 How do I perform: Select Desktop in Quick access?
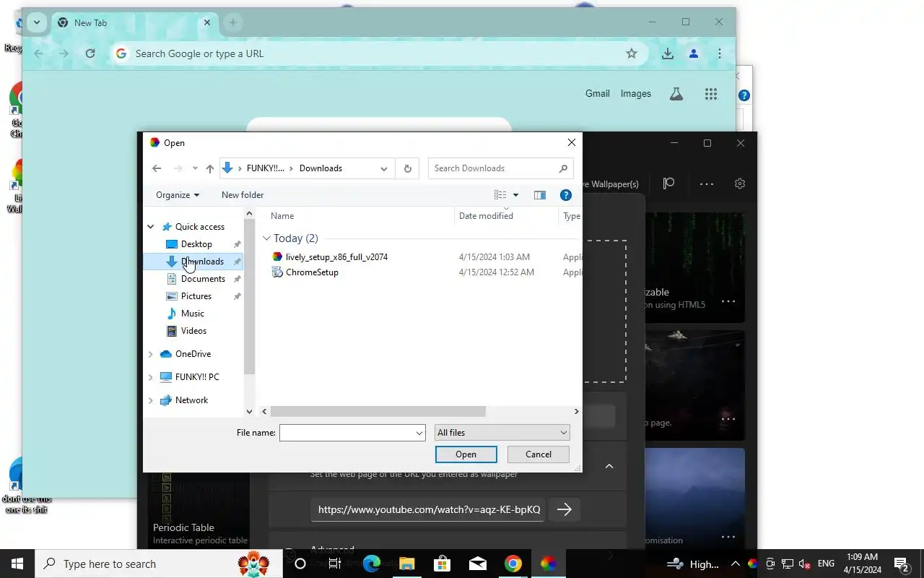point(196,244)
